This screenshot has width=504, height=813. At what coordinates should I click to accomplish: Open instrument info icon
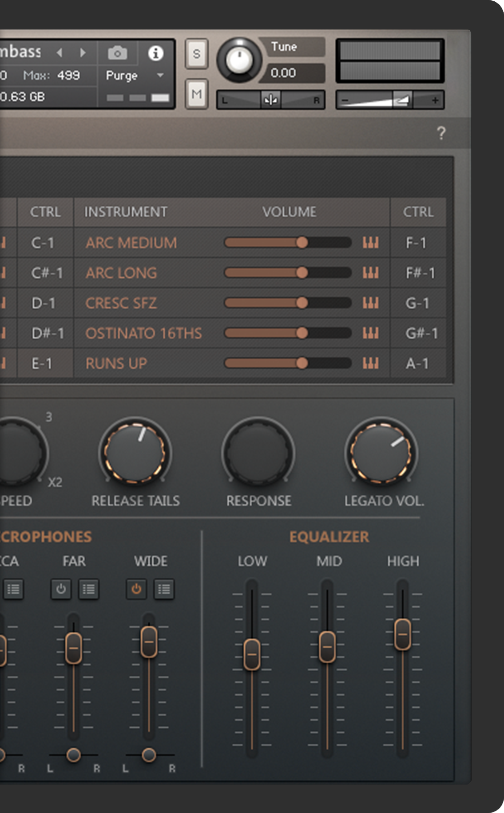[x=155, y=53]
